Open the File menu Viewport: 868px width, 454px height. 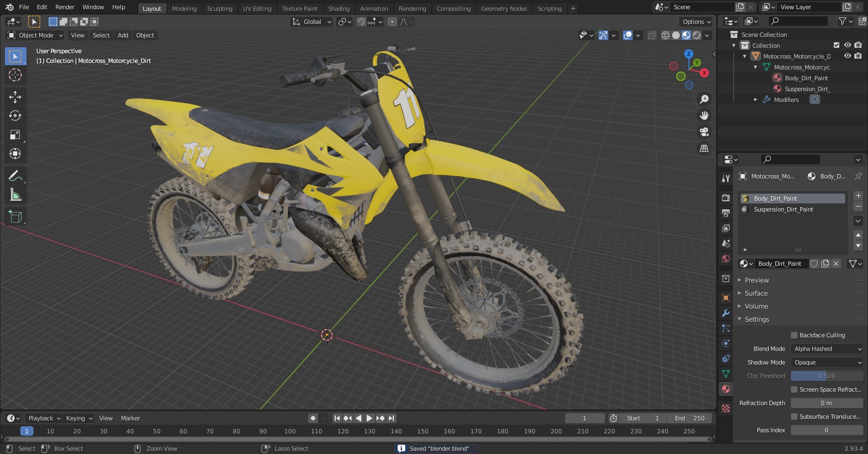(x=24, y=7)
